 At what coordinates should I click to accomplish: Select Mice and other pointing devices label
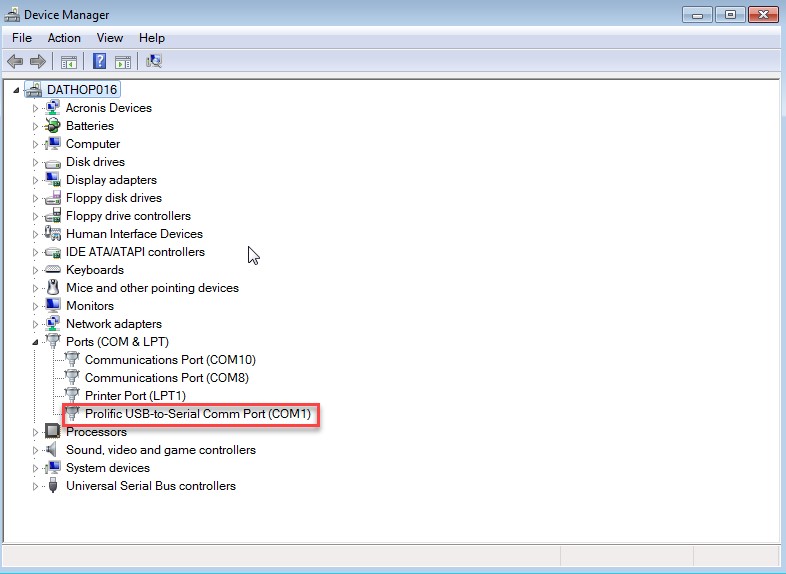click(x=152, y=288)
